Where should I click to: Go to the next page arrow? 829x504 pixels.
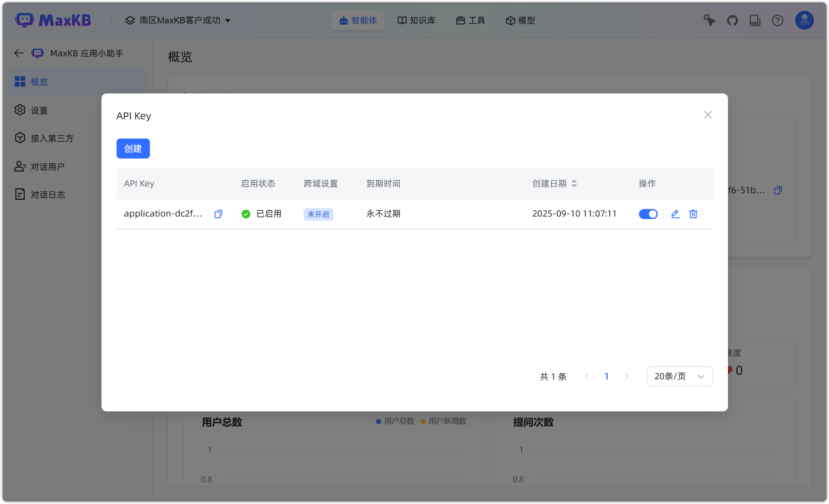[x=626, y=376]
